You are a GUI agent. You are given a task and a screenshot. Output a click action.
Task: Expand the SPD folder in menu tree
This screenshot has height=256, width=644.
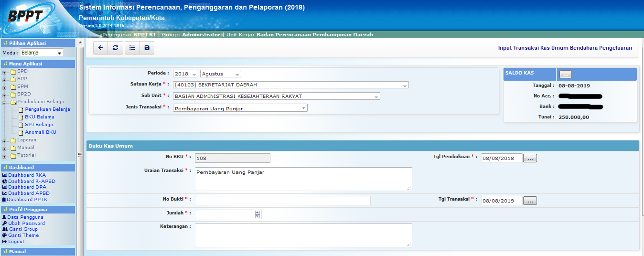(x=5, y=72)
